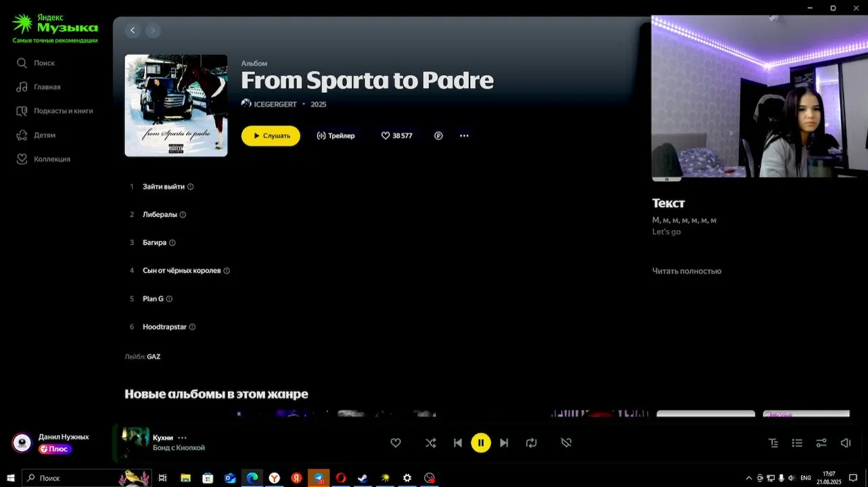Mute the volume speaker icon
The width and height of the screenshot is (868, 487).
point(846,443)
